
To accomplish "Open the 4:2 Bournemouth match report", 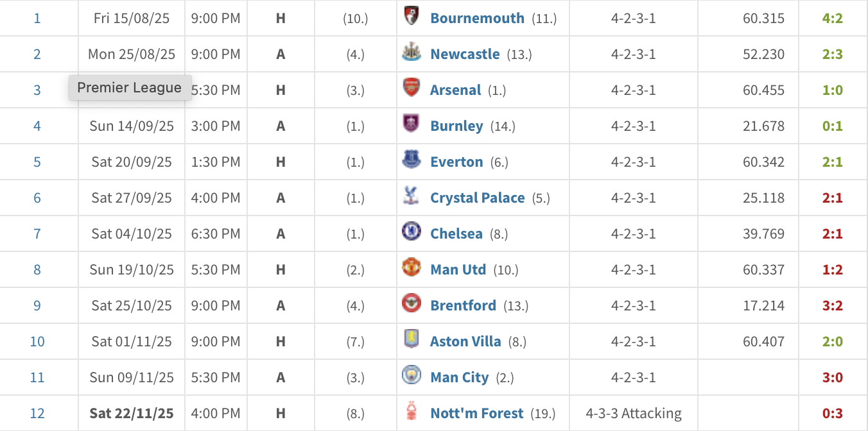I will point(832,18).
